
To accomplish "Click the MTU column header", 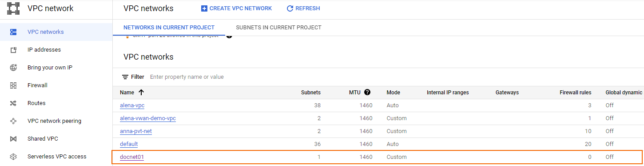I will click(x=355, y=93).
